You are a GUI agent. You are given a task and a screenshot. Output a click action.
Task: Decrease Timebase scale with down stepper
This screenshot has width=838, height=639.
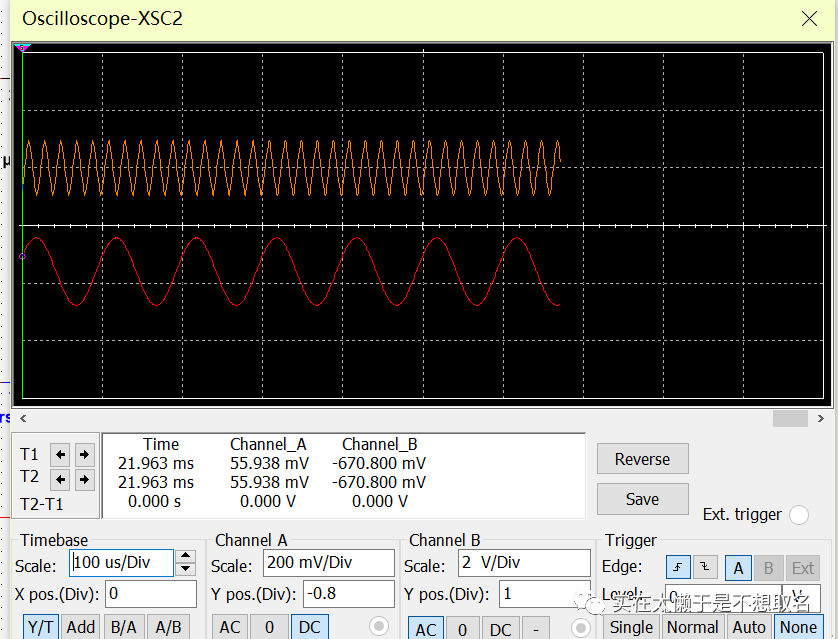(185, 569)
